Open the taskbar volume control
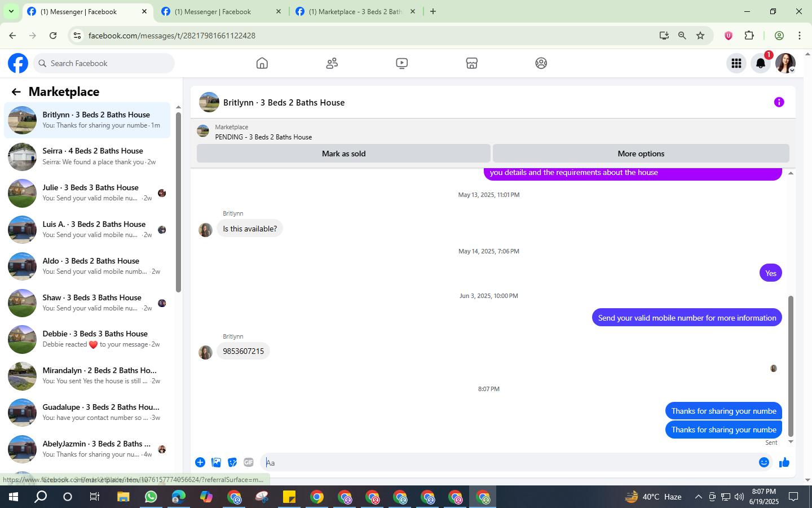 [x=739, y=497]
